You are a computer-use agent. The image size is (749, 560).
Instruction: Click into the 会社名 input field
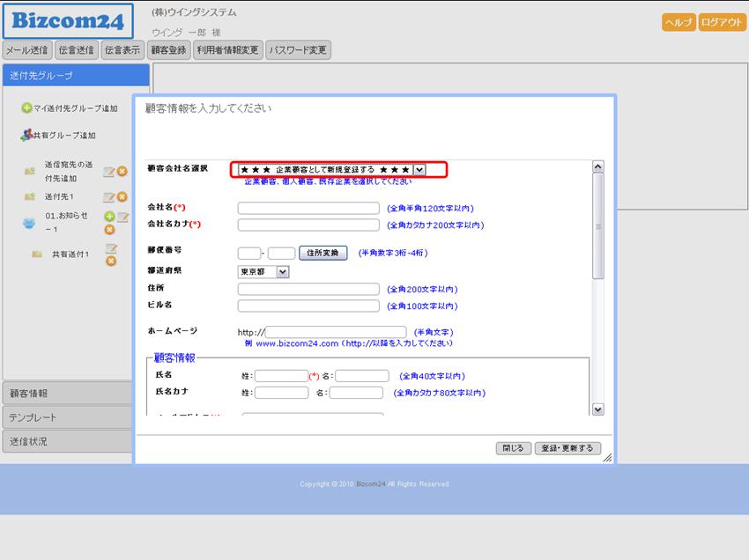308,209
